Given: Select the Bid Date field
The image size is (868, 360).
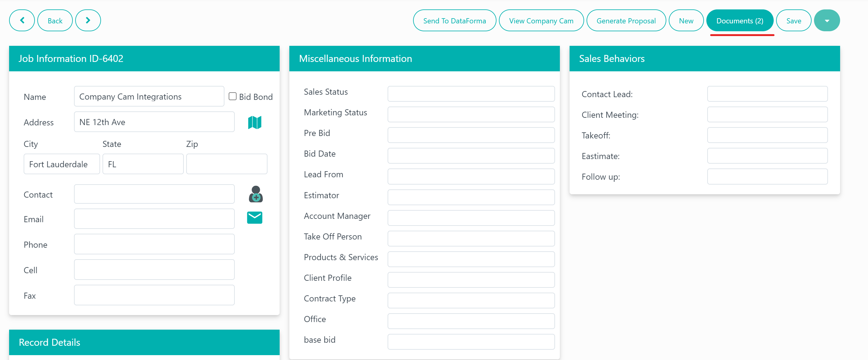Looking at the screenshot, I should (471, 156).
